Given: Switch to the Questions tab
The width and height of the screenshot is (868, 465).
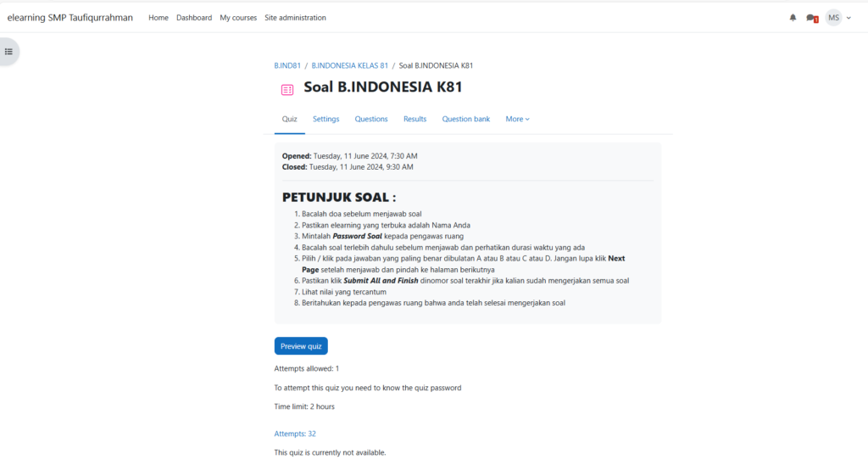Looking at the screenshot, I should (x=371, y=120).
